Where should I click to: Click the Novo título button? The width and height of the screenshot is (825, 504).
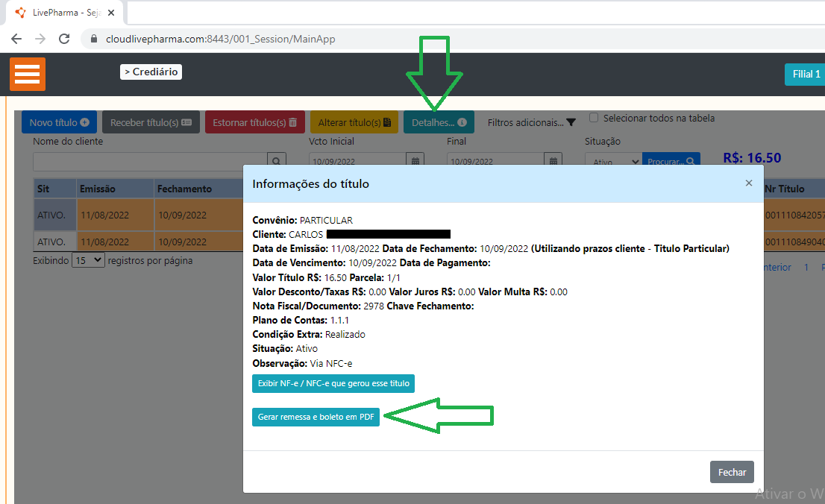(59, 122)
